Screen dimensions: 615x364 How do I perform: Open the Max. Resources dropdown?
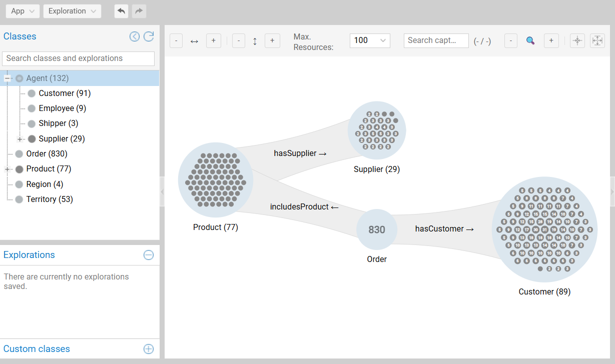coord(370,40)
